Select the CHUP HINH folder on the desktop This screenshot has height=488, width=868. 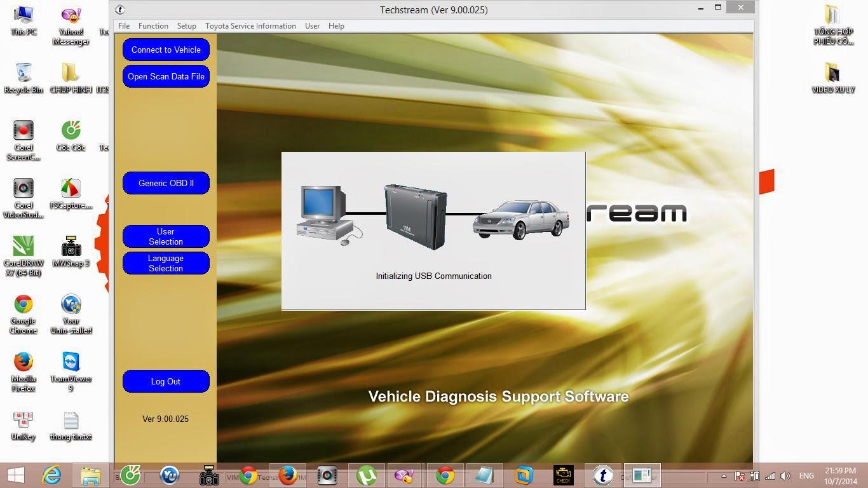point(71,78)
